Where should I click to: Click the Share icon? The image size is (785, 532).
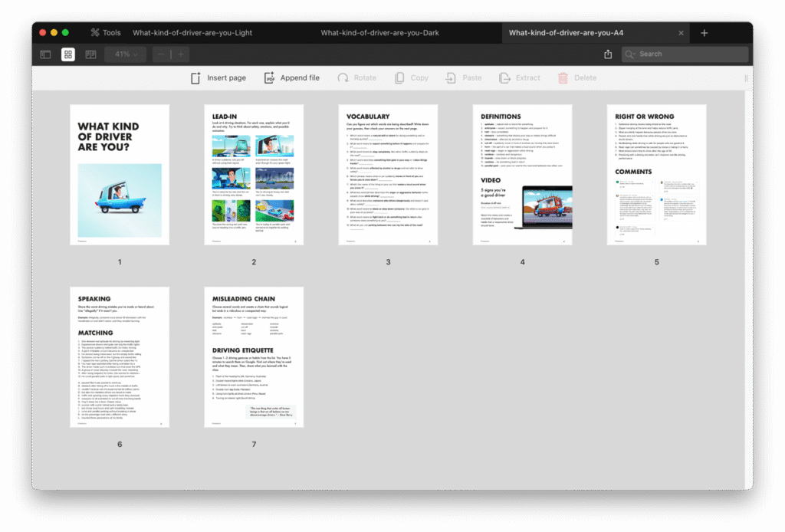608,54
